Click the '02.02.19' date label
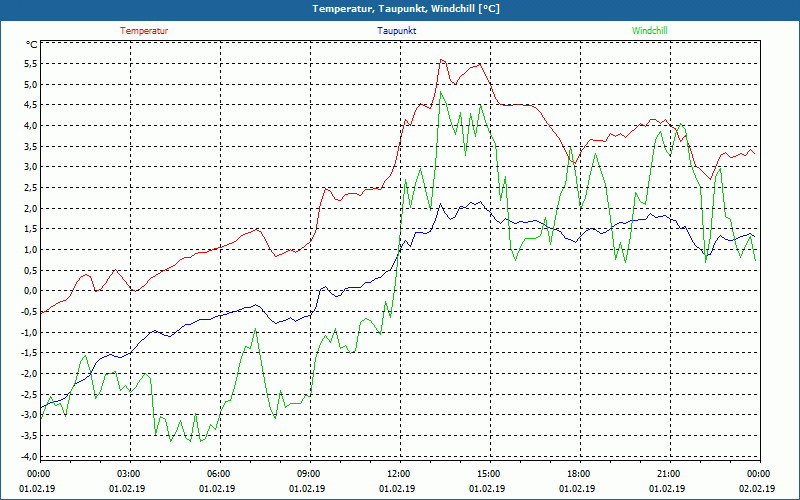The image size is (800, 500). click(757, 488)
